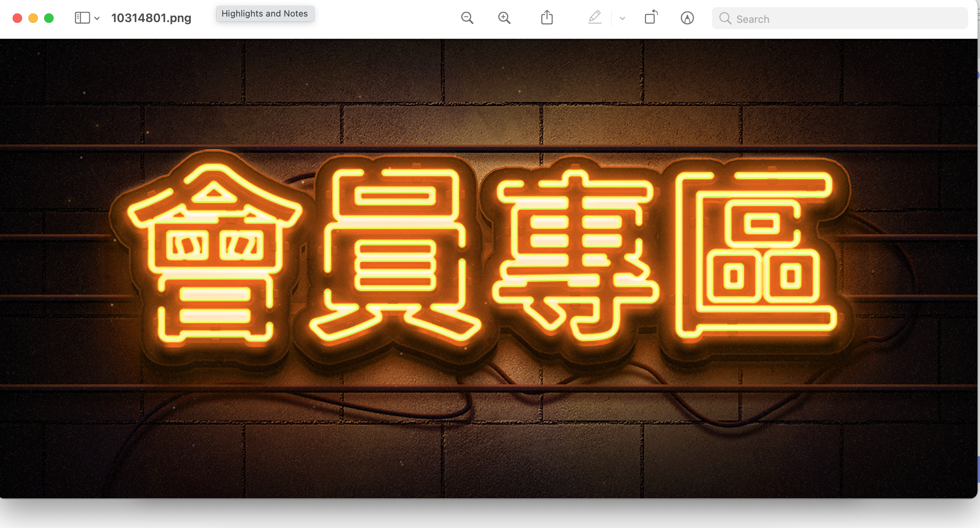Click the Highlights and Notes tooltip label

pos(265,14)
